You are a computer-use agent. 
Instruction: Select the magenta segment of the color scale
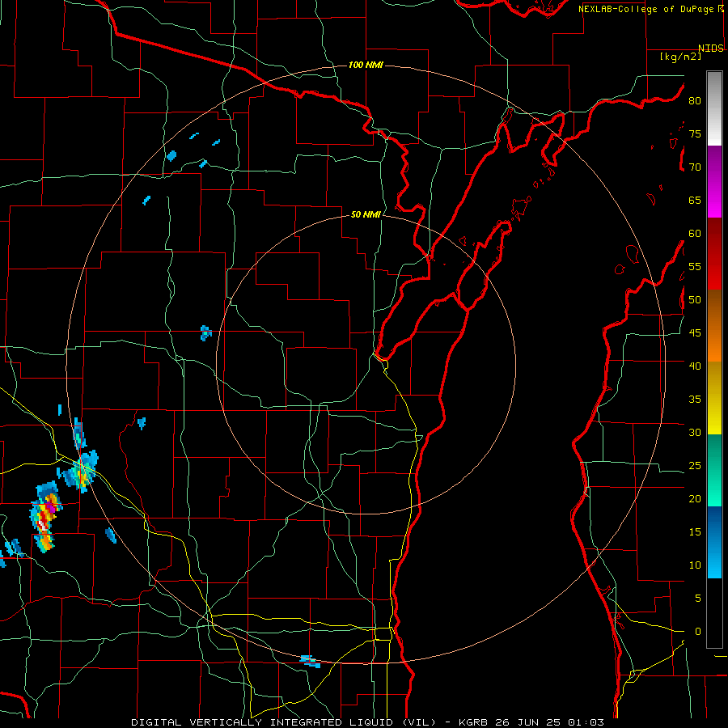tap(714, 181)
